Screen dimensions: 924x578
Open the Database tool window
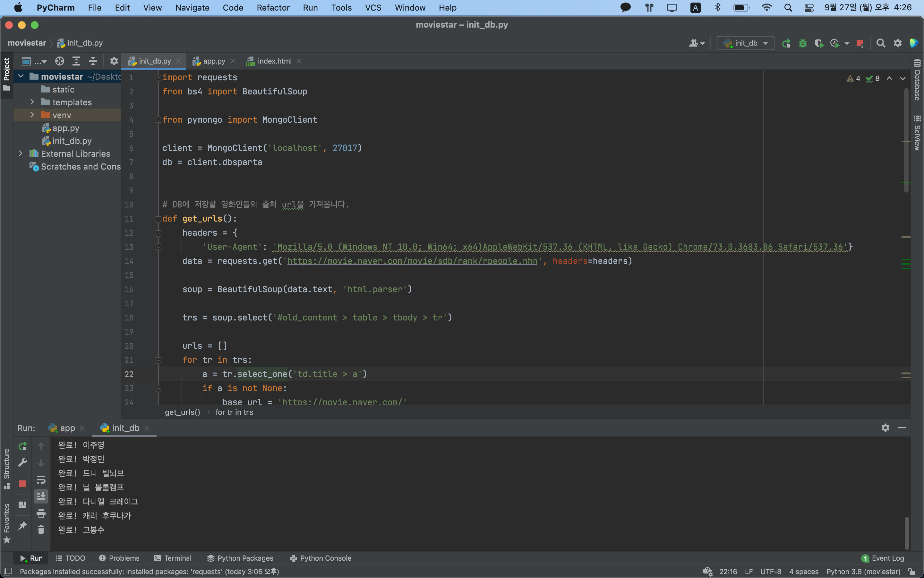coord(918,80)
